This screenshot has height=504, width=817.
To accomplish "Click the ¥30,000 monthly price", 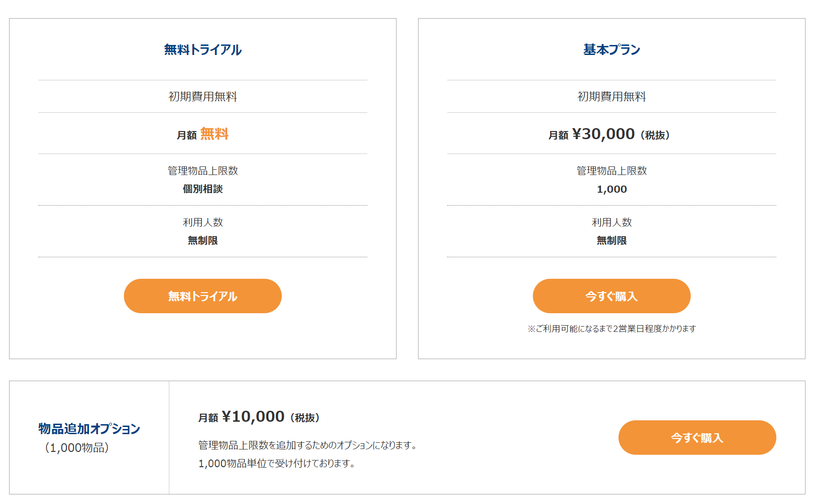I will pyautogui.click(x=603, y=134).
